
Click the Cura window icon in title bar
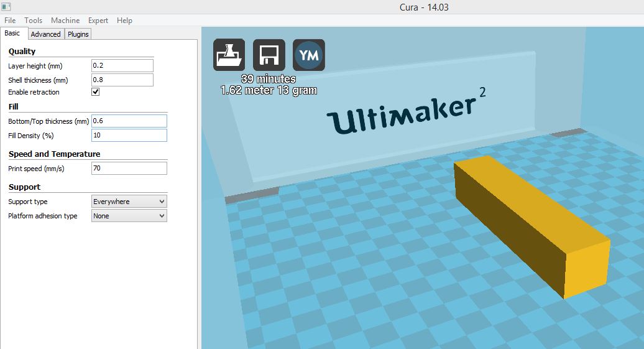click(x=7, y=6)
